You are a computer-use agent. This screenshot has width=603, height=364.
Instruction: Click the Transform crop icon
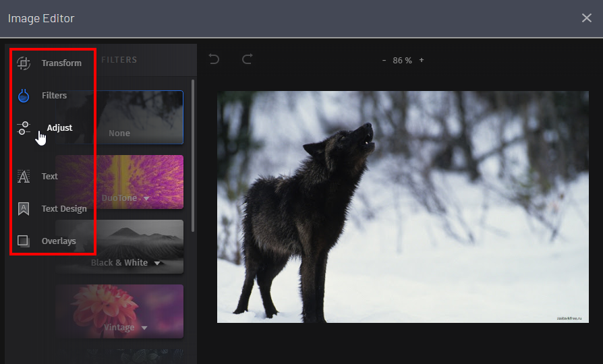[x=24, y=63]
